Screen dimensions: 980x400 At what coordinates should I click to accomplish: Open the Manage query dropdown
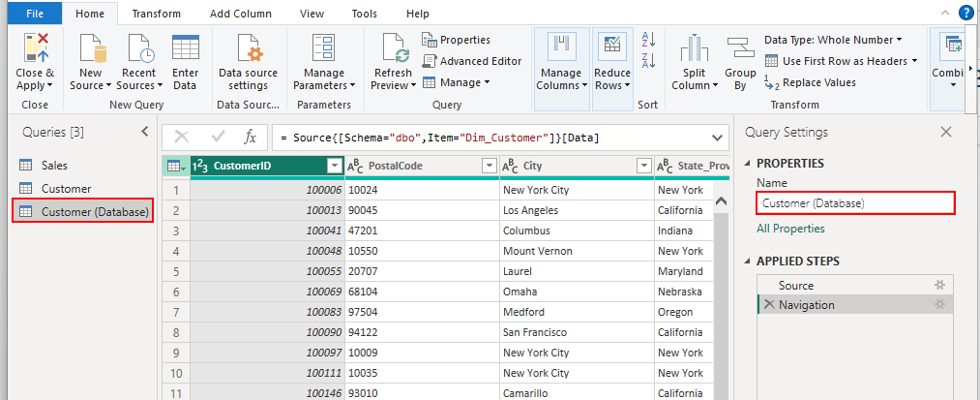tap(457, 82)
